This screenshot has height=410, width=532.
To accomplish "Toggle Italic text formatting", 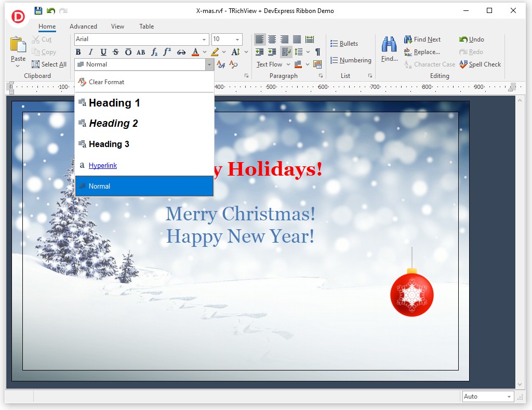I will [91, 52].
